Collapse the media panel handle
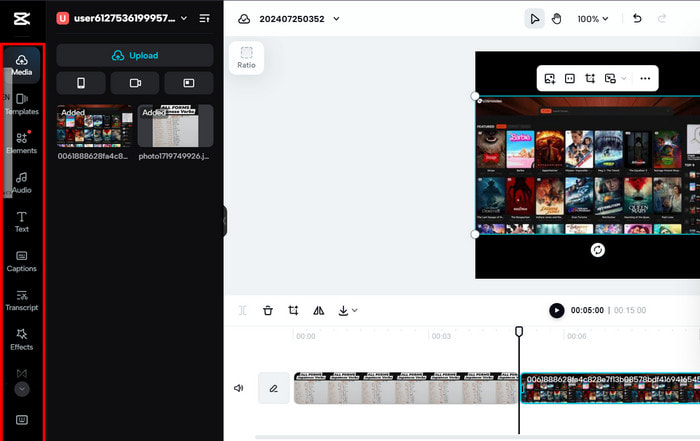 [x=225, y=220]
